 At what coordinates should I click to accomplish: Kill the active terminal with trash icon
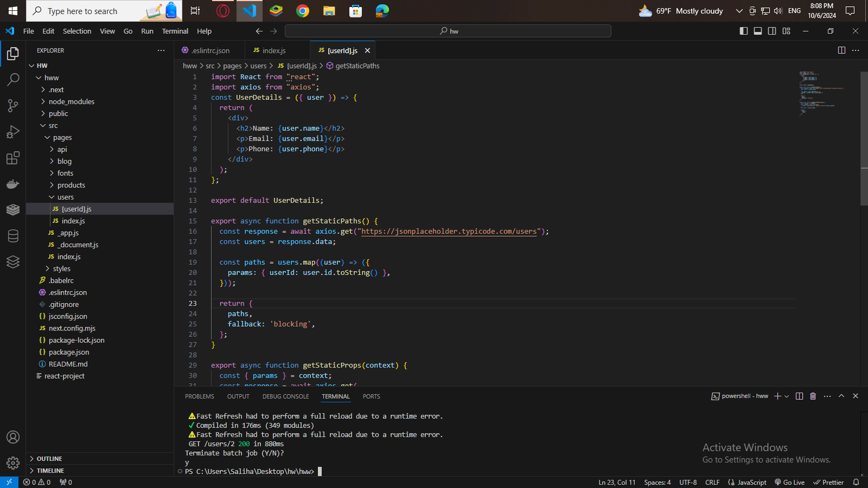813,396
